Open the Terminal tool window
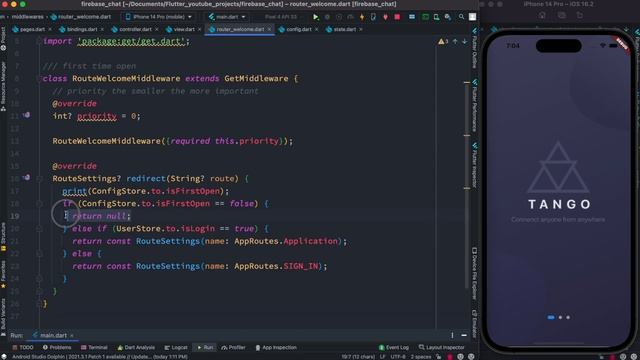640x360 pixels. pos(94,347)
